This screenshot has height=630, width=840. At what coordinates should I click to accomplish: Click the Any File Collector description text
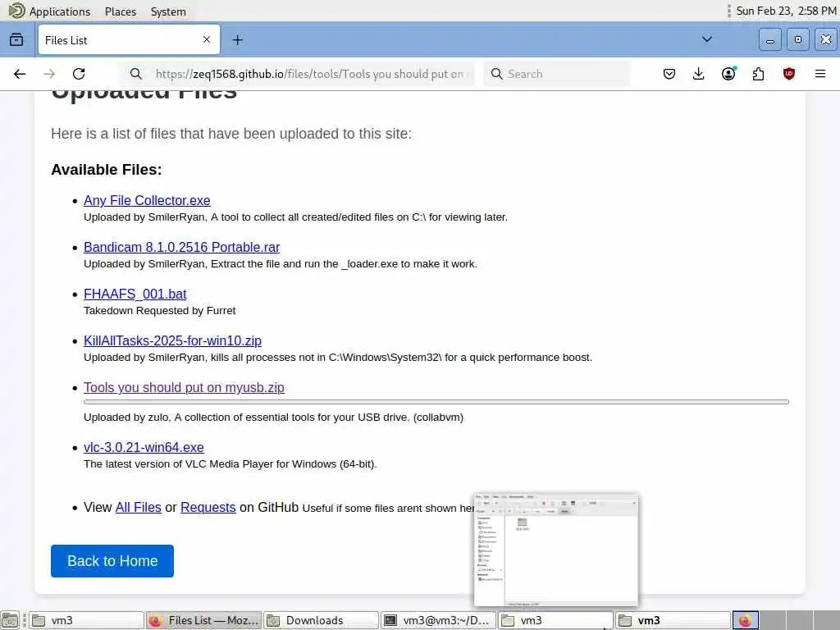point(295,217)
